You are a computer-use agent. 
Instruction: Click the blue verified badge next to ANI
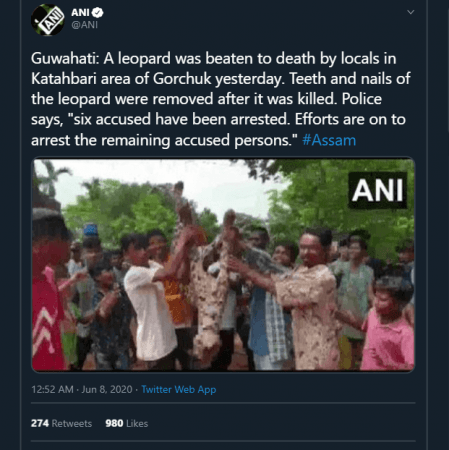[x=98, y=13]
